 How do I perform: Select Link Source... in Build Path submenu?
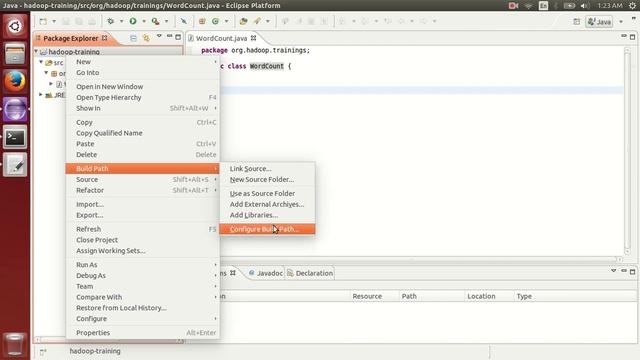267,169
